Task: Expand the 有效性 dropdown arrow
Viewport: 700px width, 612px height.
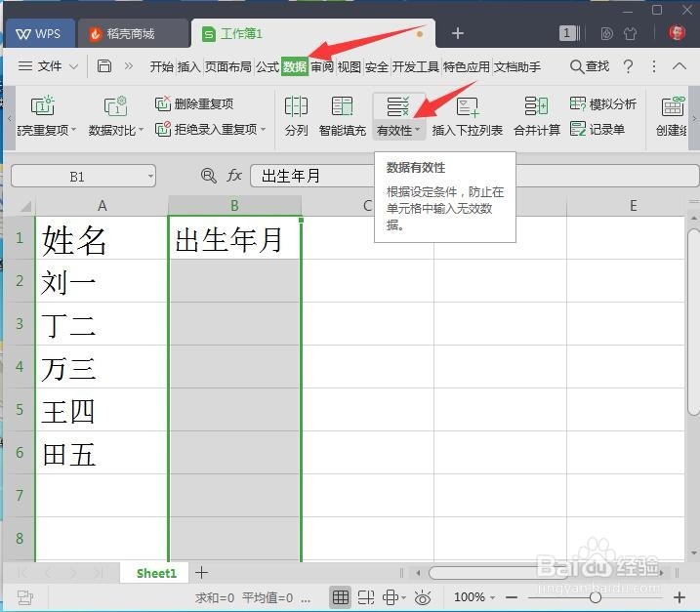Action: pyautogui.click(x=418, y=130)
